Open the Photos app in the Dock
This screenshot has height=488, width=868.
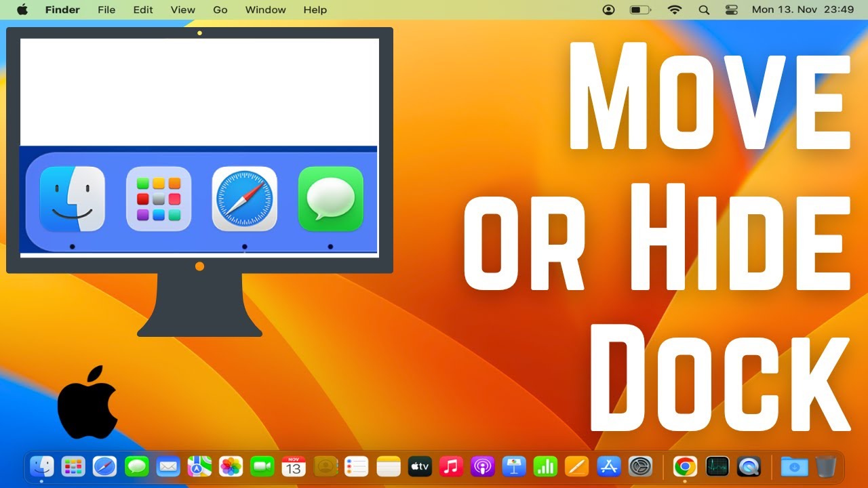pos(231,466)
